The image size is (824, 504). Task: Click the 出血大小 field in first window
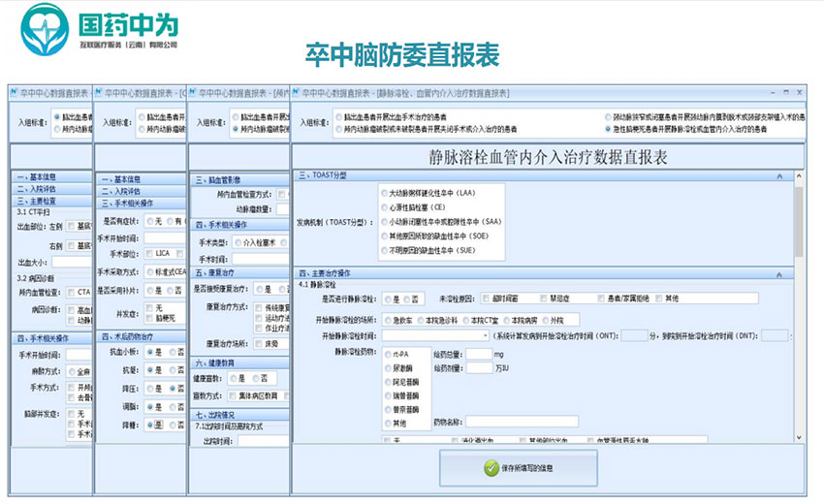point(72,262)
